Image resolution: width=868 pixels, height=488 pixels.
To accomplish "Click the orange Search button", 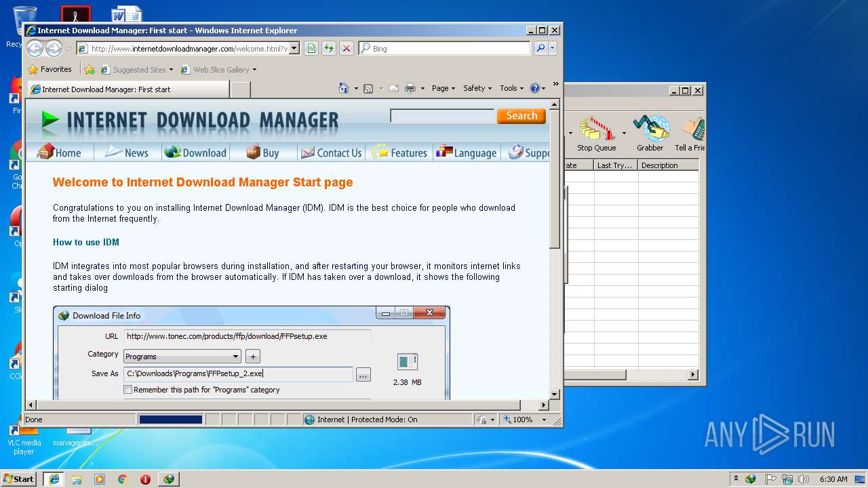I will (521, 116).
